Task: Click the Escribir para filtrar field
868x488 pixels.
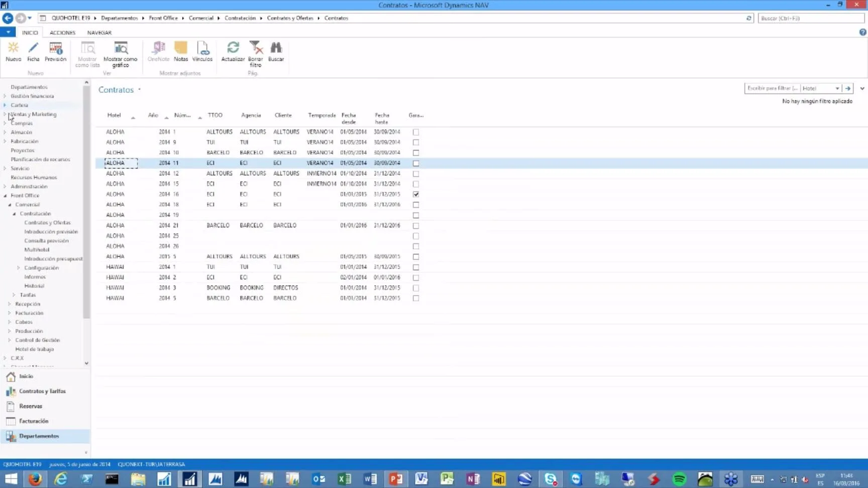Action: [x=773, y=88]
